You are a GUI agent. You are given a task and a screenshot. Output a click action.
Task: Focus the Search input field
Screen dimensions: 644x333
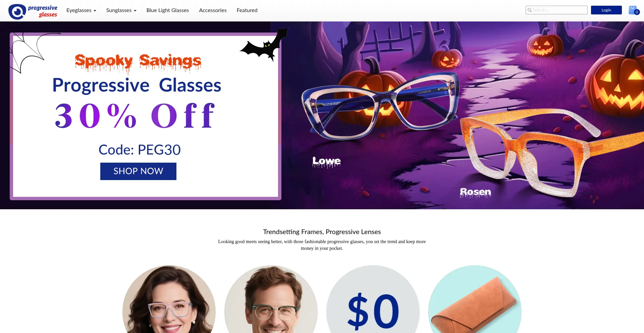pos(556,10)
